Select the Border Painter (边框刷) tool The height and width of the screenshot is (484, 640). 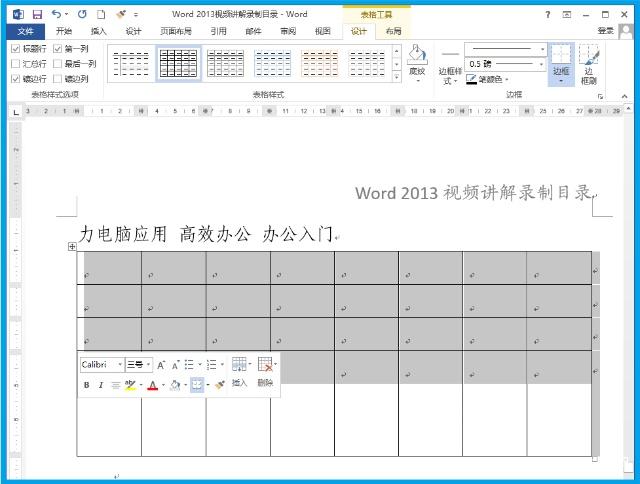coord(589,64)
